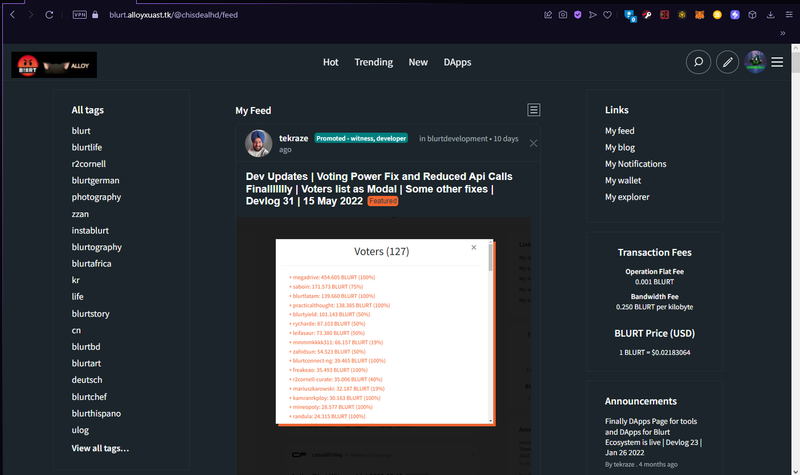
Task: Open the Trending posts tab
Action: (x=373, y=62)
